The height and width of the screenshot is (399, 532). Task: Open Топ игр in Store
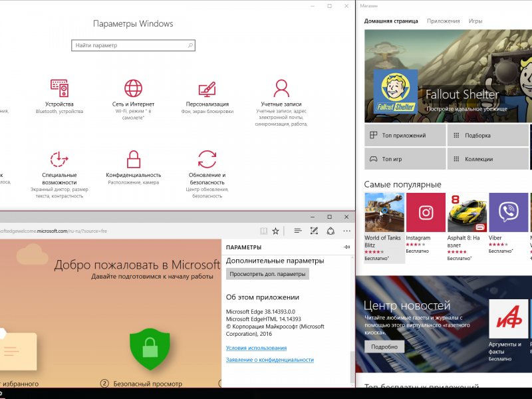(x=405, y=159)
